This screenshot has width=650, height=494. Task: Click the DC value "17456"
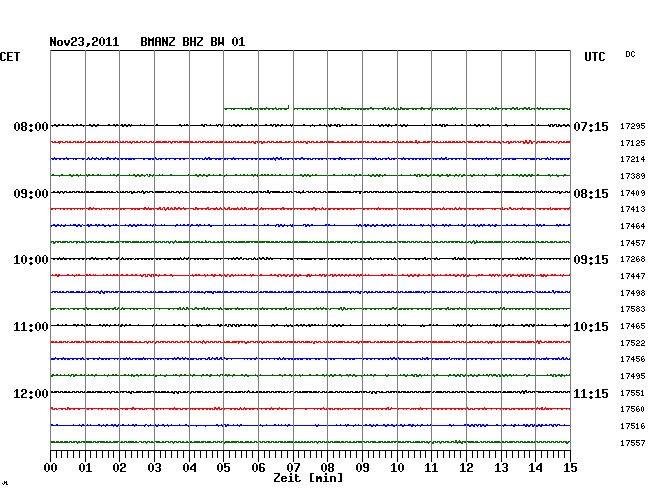(633, 359)
